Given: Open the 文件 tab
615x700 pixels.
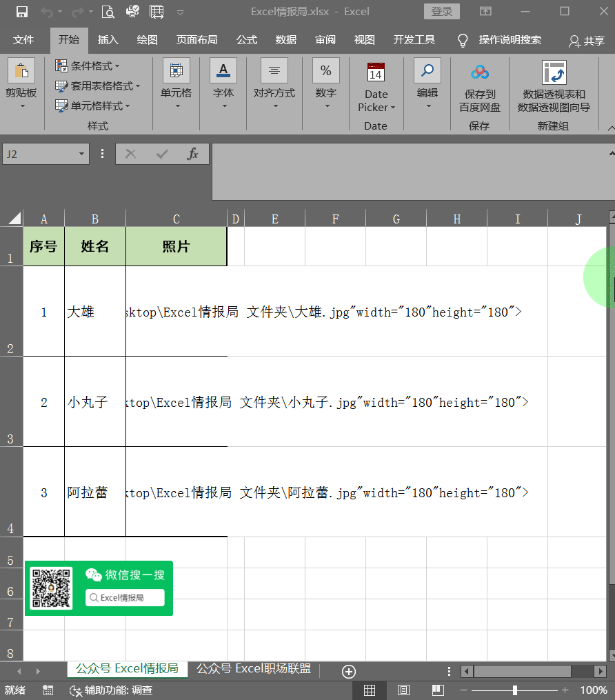Looking at the screenshot, I should pyautogui.click(x=23, y=40).
